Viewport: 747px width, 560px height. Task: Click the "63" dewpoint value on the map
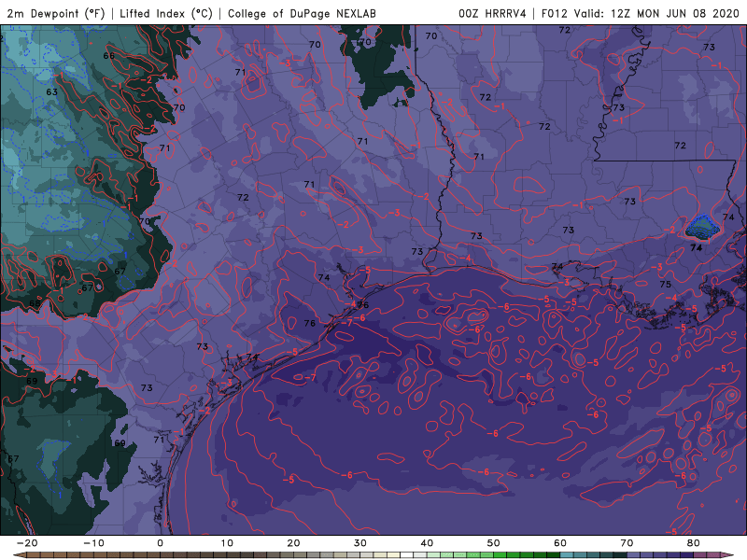click(x=52, y=91)
